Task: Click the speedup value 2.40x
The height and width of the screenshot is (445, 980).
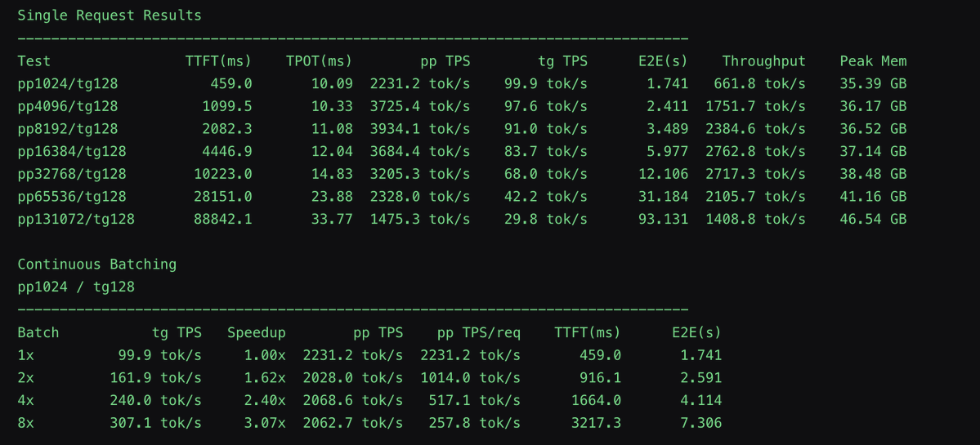Action: (x=265, y=400)
